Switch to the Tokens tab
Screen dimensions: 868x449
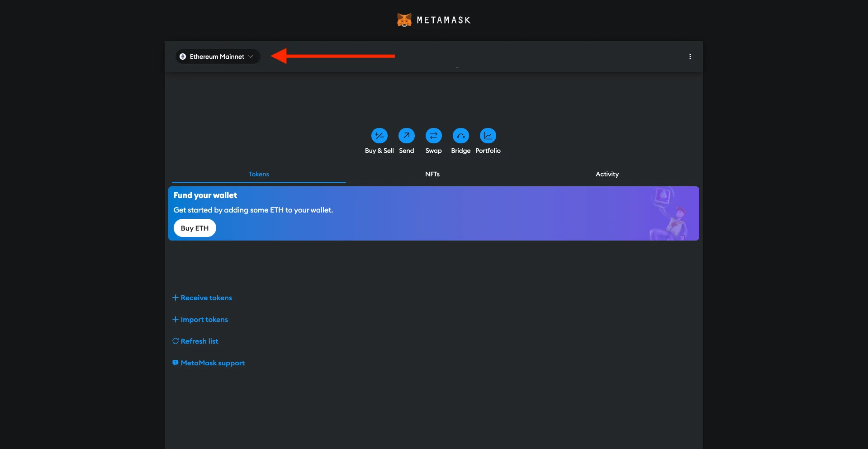(259, 174)
